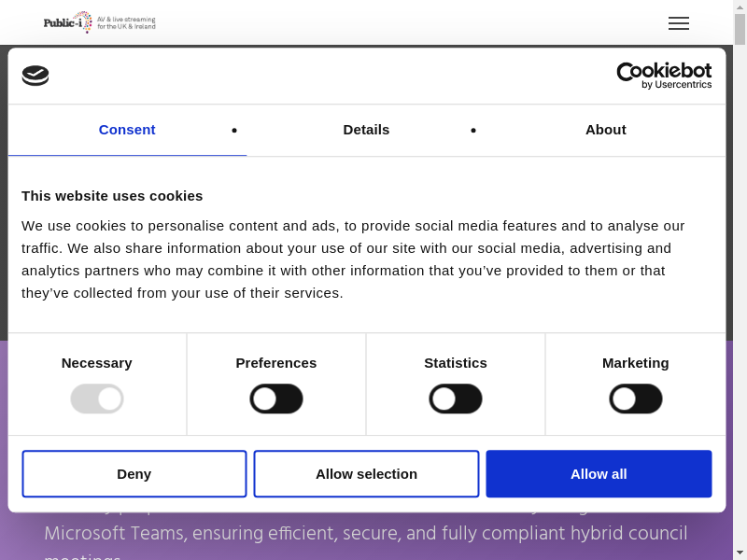Click the "This website uses cookies" heading

tap(112, 195)
